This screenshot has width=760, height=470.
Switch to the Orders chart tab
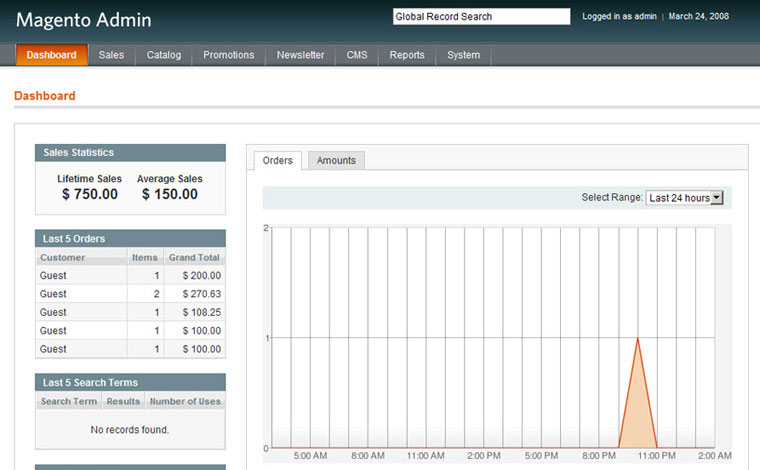point(278,160)
